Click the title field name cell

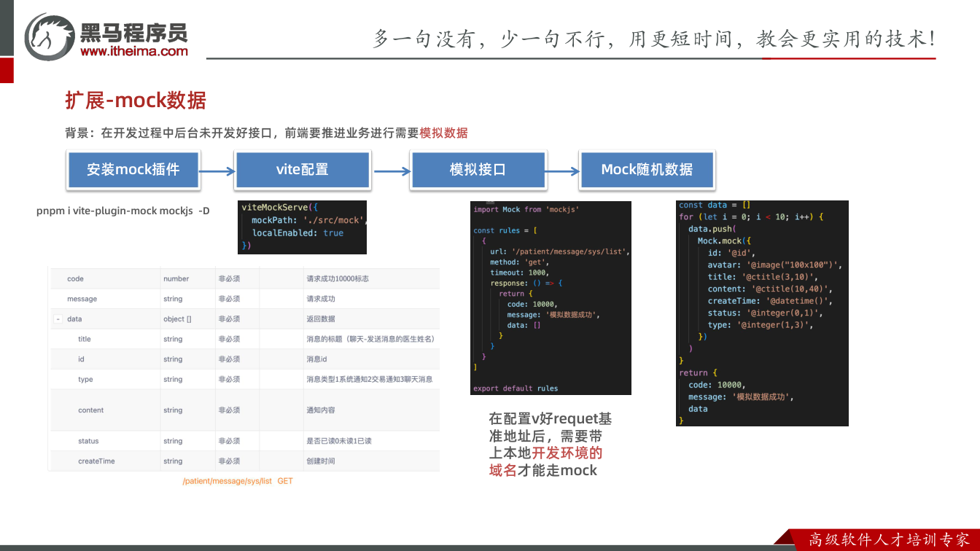coord(85,339)
